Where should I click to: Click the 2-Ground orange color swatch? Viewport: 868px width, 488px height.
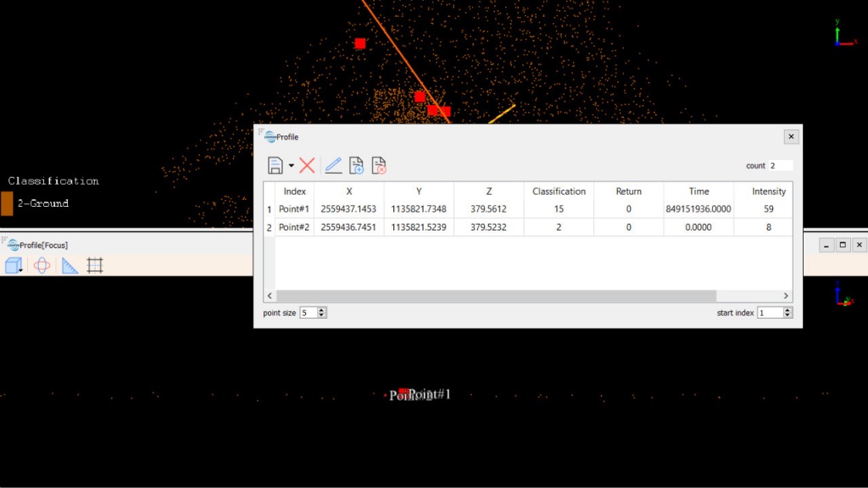pos(7,203)
